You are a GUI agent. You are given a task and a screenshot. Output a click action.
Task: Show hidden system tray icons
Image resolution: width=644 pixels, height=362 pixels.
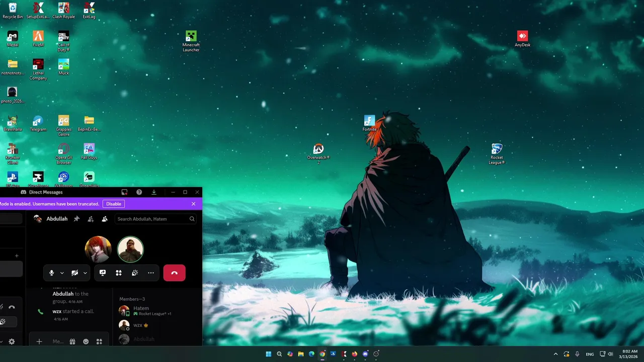coord(555,354)
